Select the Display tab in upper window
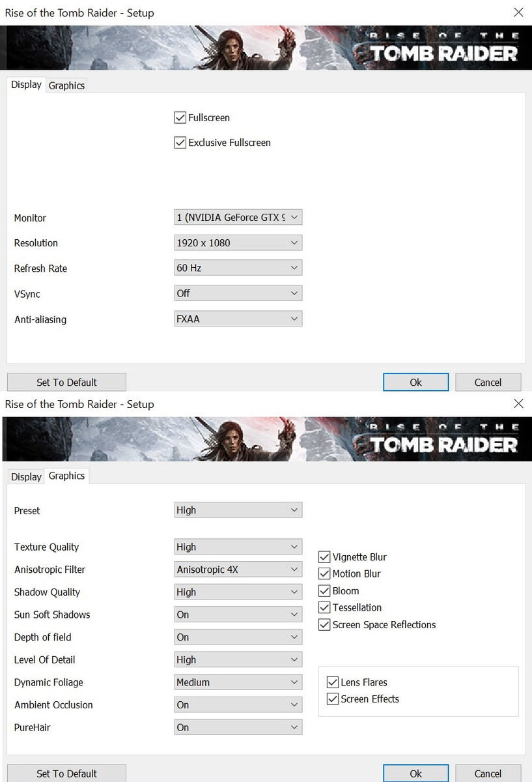 [x=26, y=85]
